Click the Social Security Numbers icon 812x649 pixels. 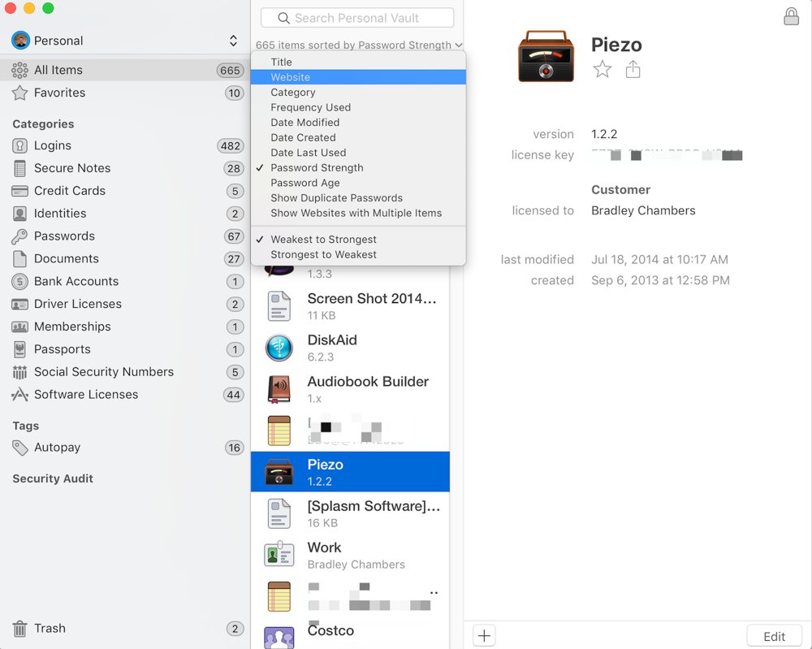pyautogui.click(x=19, y=372)
